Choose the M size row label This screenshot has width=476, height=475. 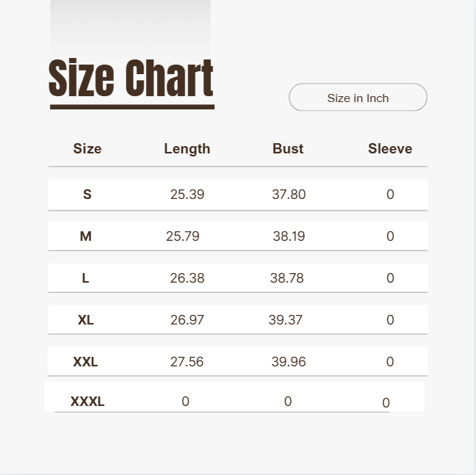[x=86, y=236]
